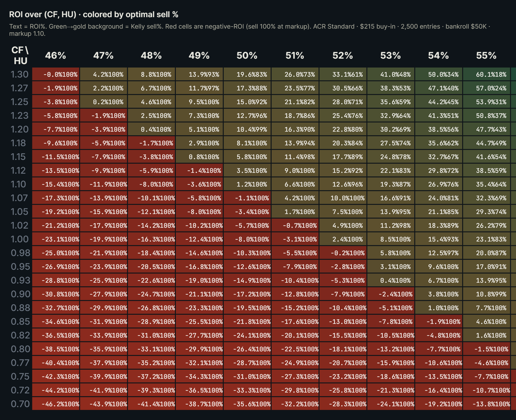Click the green cell showing 60.1%18%

click(486, 74)
